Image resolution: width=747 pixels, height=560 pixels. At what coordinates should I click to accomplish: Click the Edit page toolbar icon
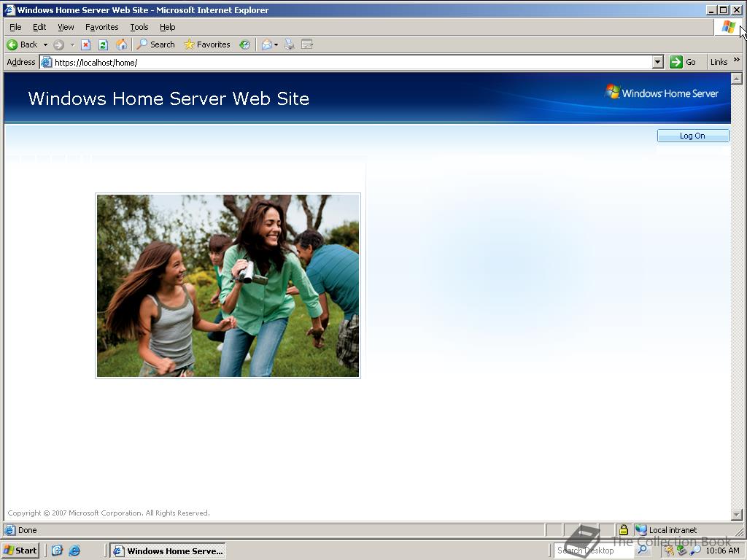[307, 44]
